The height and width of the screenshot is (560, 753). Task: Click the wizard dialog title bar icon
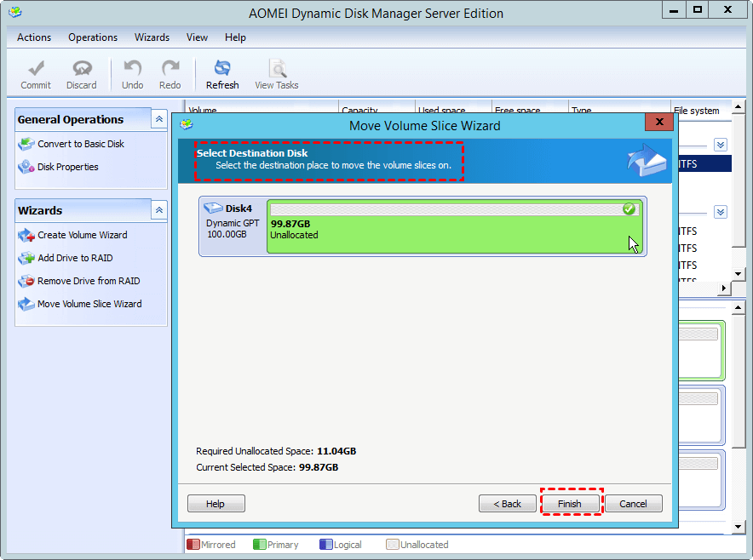(187, 125)
